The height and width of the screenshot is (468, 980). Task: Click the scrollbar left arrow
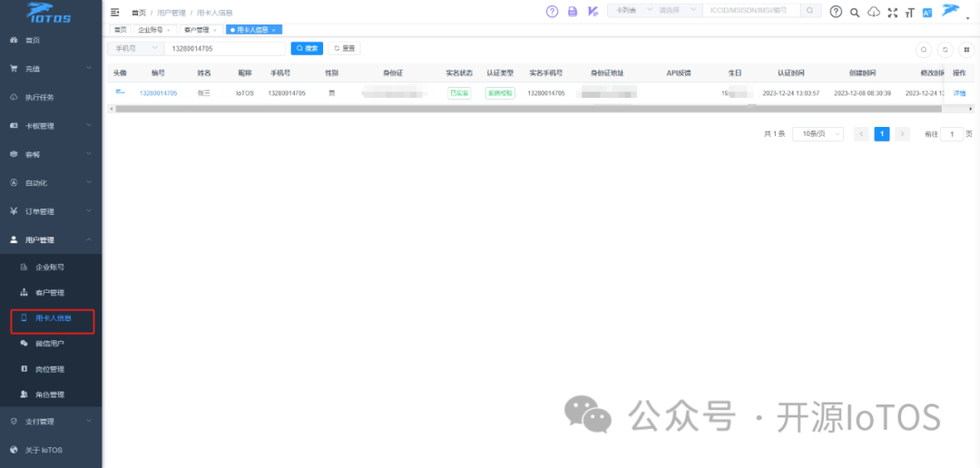pyautogui.click(x=111, y=109)
